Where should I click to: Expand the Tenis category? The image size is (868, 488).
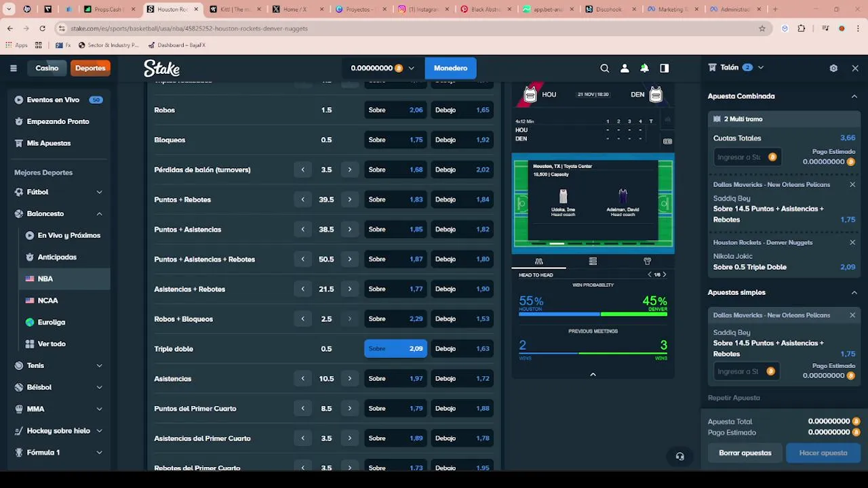99,365
